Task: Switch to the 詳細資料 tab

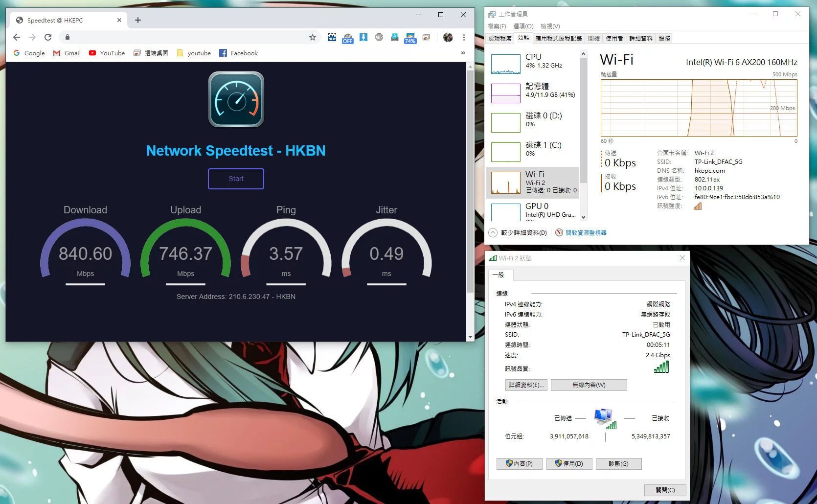Action: (x=641, y=38)
